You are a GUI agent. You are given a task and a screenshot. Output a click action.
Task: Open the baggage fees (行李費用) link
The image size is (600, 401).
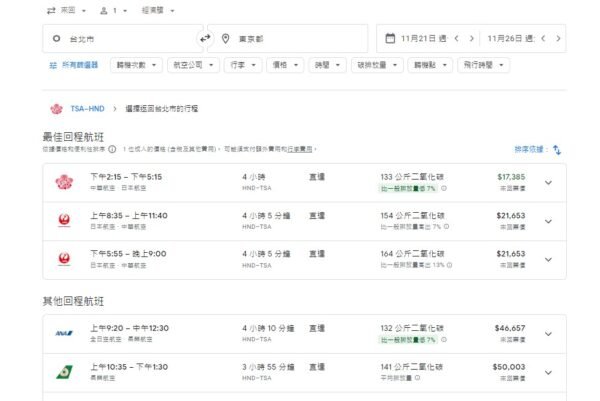pyautogui.click(x=300, y=149)
